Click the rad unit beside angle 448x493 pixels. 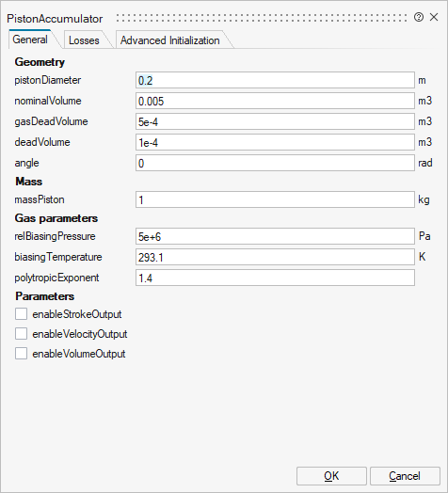[425, 163]
